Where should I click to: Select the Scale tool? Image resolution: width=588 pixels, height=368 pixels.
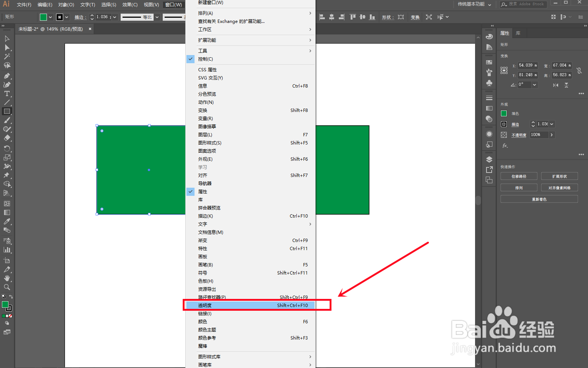(x=7, y=157)
